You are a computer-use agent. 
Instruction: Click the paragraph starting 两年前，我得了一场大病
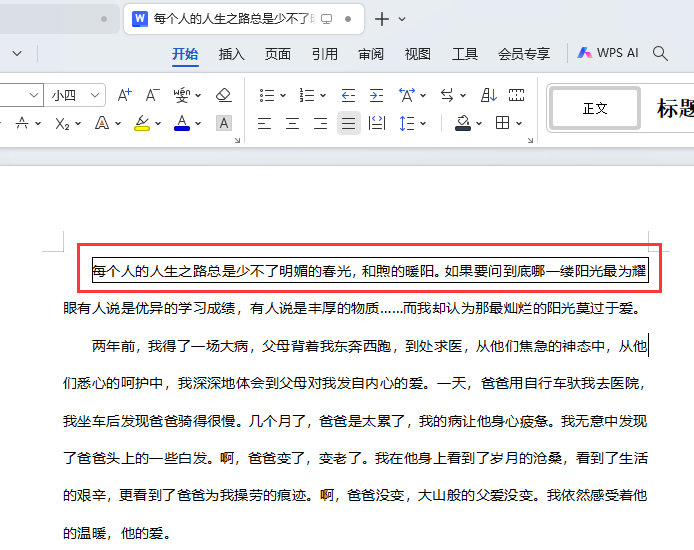point(370,346)
